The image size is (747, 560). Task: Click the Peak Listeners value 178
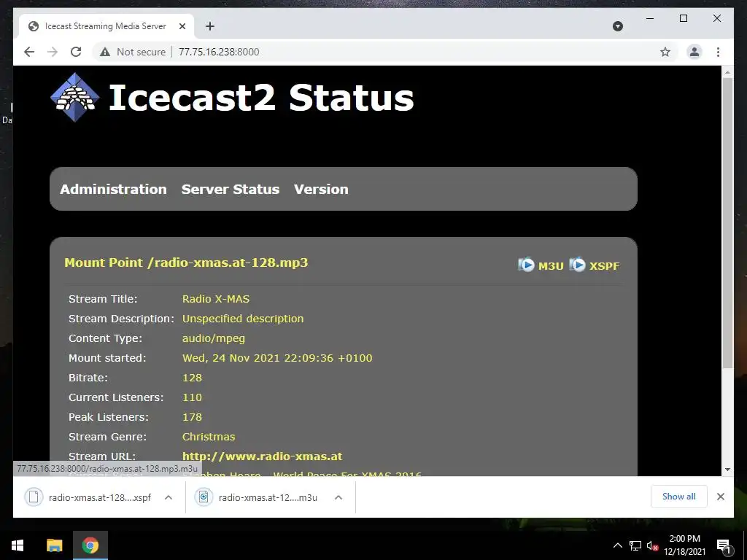point(192,417)
